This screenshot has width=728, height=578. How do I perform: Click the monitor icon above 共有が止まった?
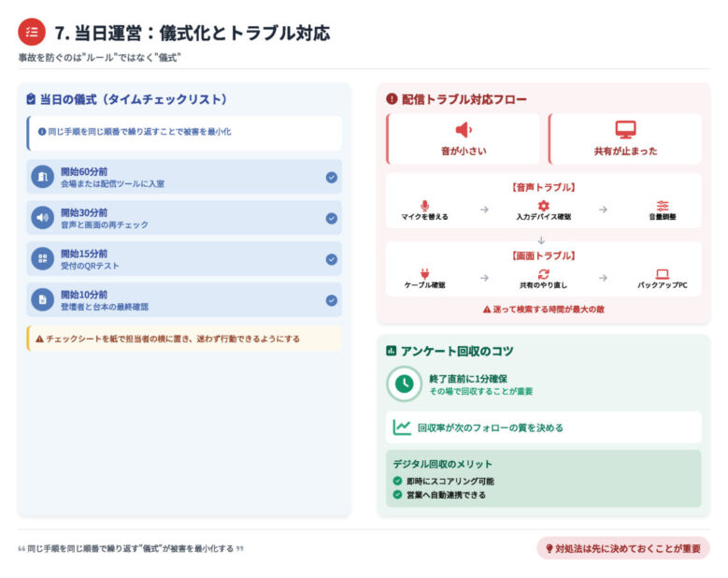pos(625,130)
